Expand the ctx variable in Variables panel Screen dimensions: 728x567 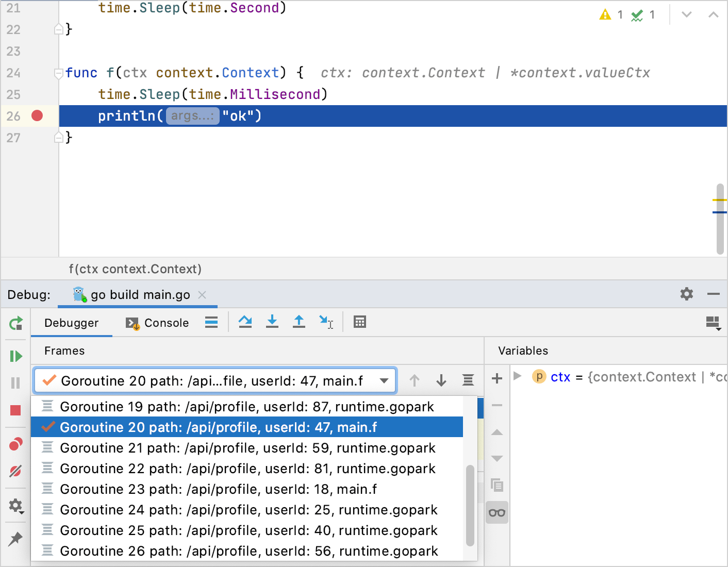coord(518,376)
